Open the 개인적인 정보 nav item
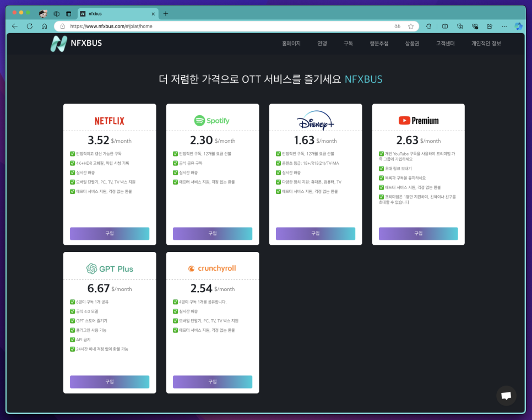The width and height of the screenshot is (532, 420). coord(486,44)
